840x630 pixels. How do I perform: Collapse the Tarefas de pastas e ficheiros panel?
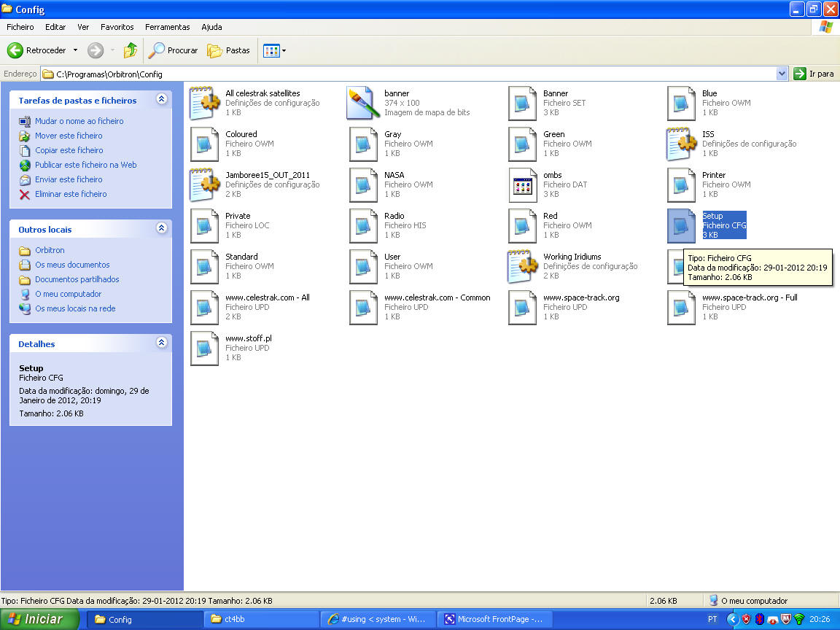[x=161, y=99]
